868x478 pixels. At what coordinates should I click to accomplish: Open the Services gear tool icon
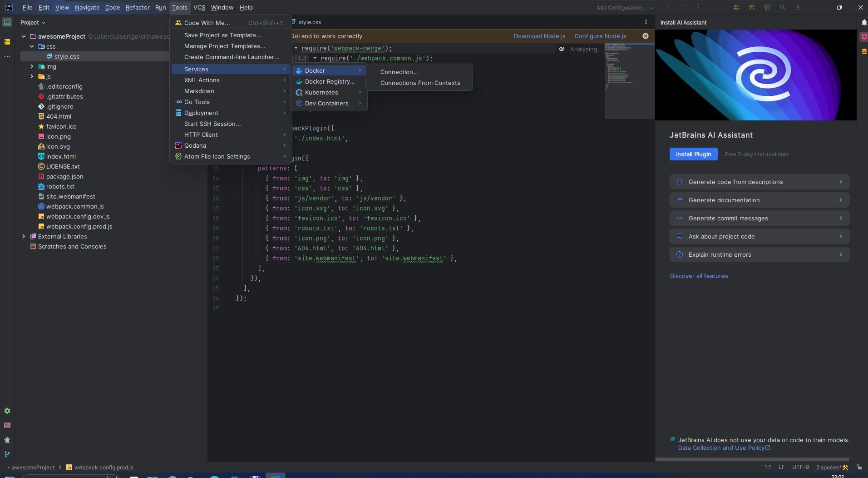[7, 411]
